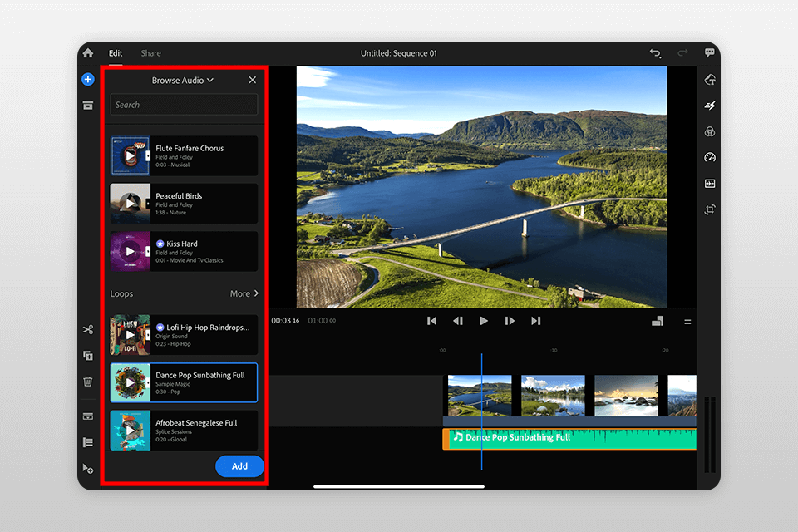
Task: Open the color circles panel icon
Action: pos(710,132)
